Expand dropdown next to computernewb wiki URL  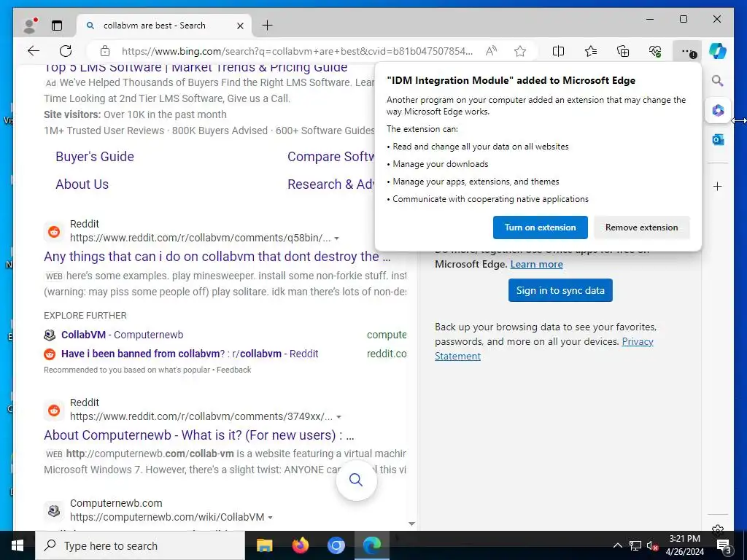(270, 518)
